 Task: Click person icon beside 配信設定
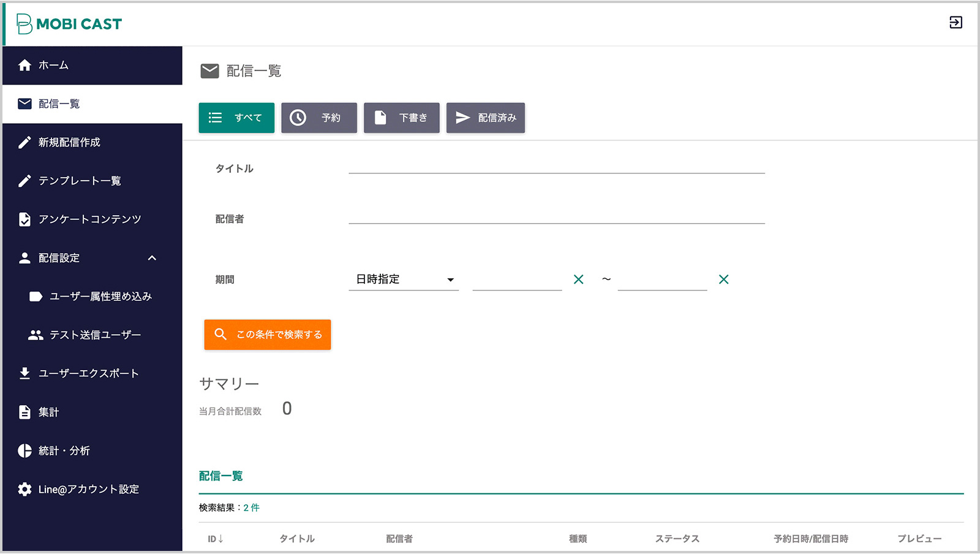24,258
